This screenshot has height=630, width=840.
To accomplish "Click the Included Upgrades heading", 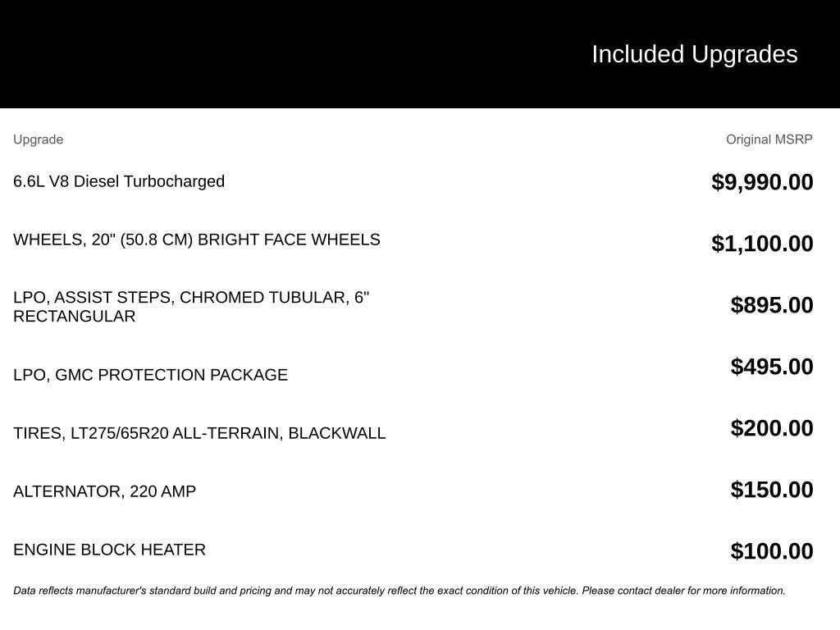I will 694,54.
